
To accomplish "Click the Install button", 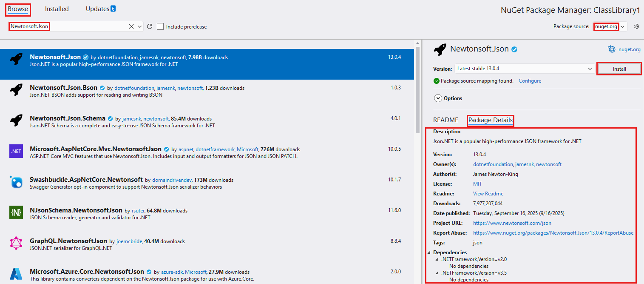I will click(619, 69).
